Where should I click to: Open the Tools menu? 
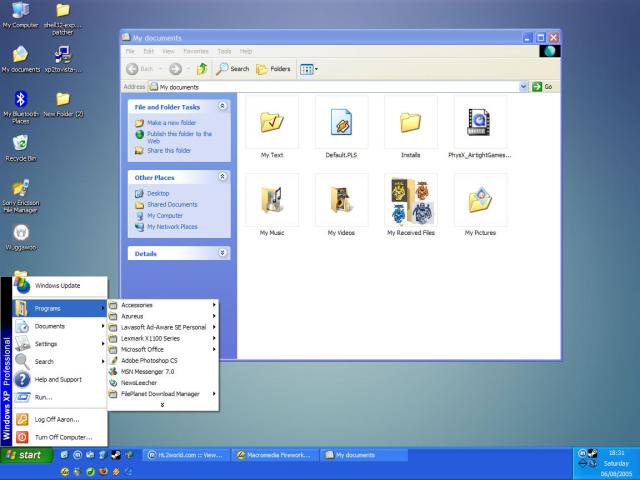coord(224,51)
